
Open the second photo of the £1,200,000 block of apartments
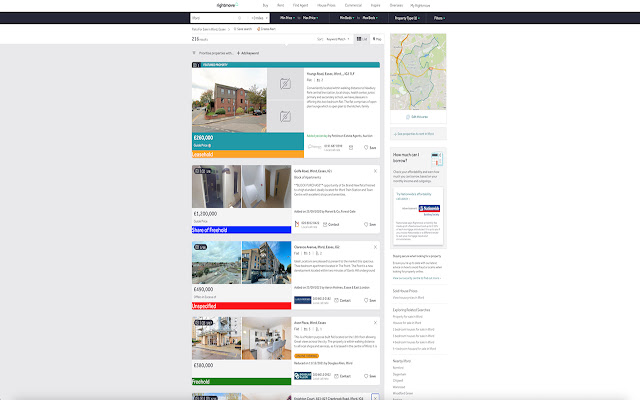point(266,187)
